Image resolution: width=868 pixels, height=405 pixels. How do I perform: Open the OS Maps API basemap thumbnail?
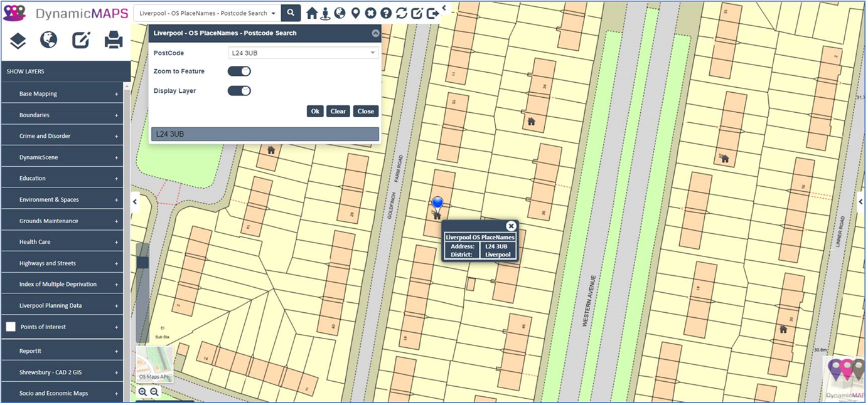pos(154,364)
